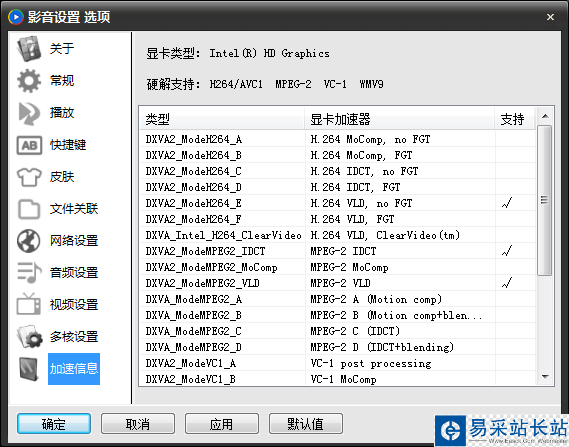This screenshot has width=569, height=447.
Task: Select row DXVA2_ModeMPEG2_IDCT
Action: tap(337, 251)
